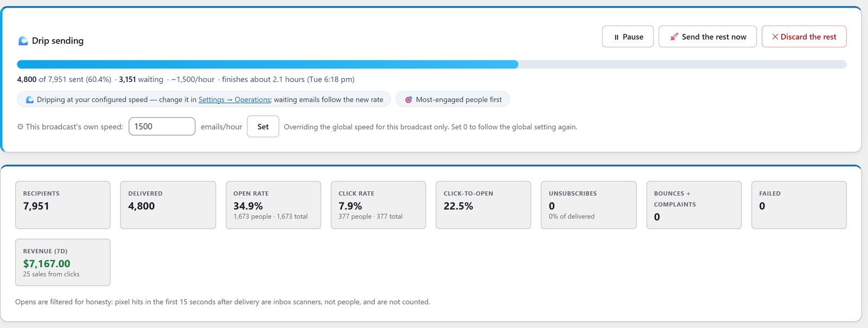Click the X icon on Discard the rest

[x=775, y=37]
